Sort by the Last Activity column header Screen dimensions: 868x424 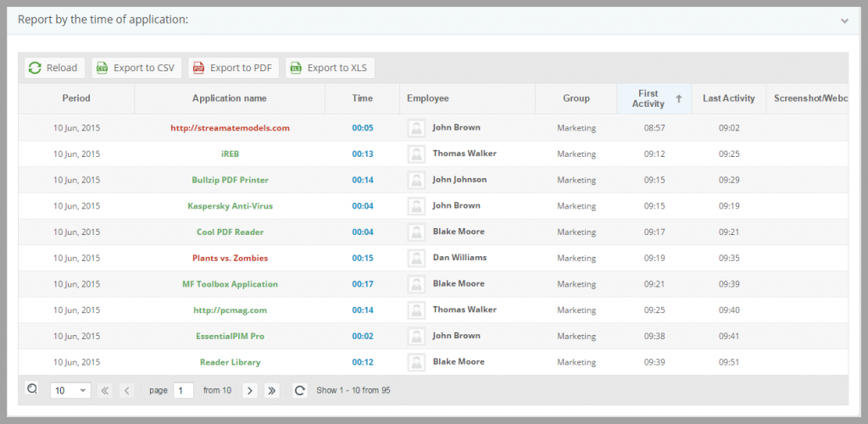728,98
